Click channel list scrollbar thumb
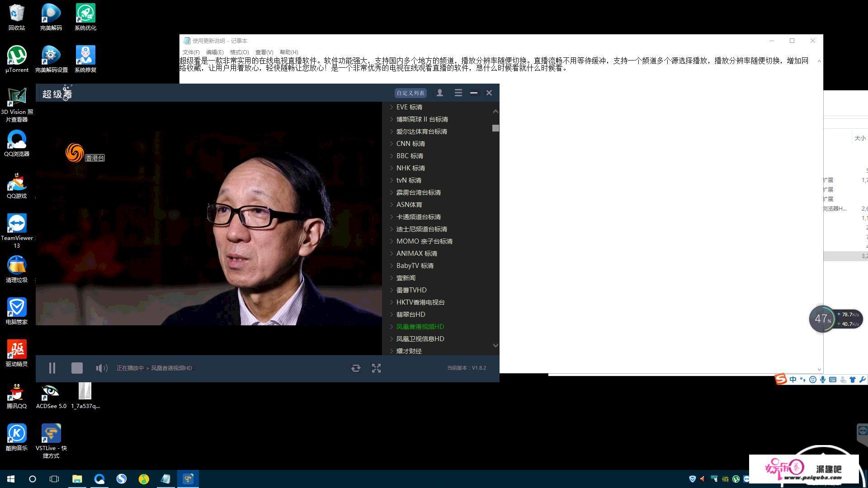The height and width of the screenshot is (488, 868). click(495, 128)
